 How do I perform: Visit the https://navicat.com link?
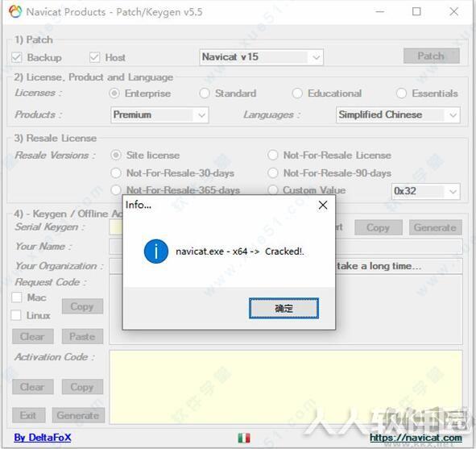click(416, 438)
